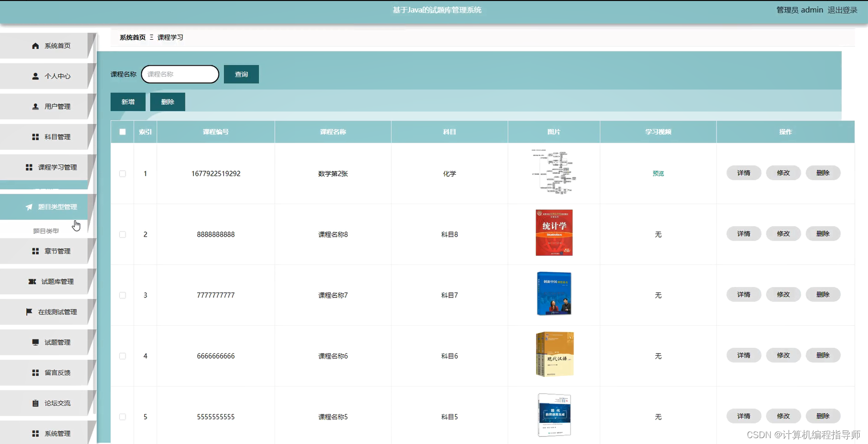Click the monitor icon beside 试题管理
Screen dimensions: 868x444
[35, 342]
